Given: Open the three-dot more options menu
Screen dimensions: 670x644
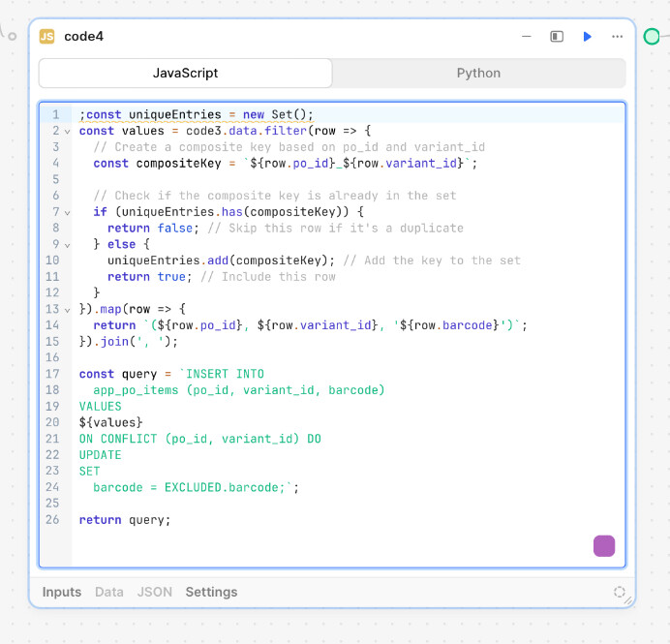Looking at the screenshot, I should [617, 37].
